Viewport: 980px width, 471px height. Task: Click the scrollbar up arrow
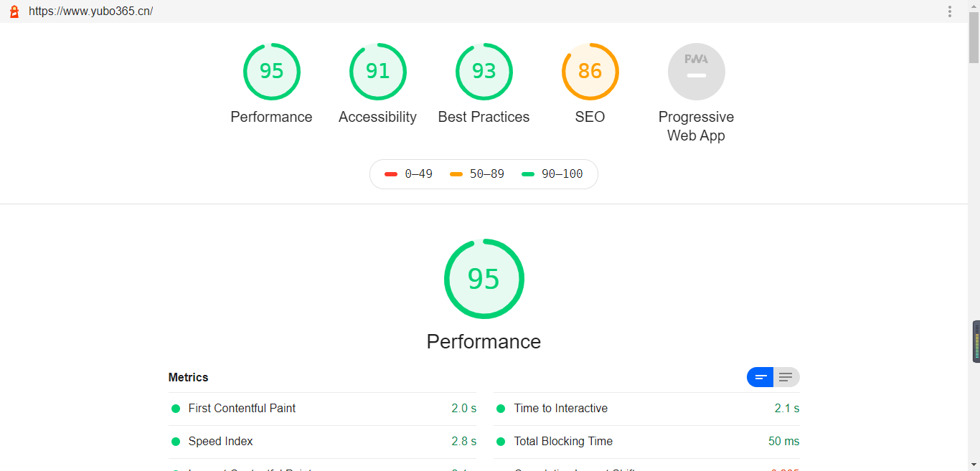pyautogui.click(x=974, y=6)
